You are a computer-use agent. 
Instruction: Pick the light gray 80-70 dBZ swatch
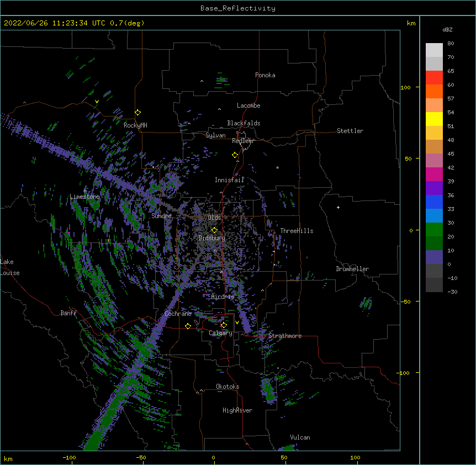(434, 50)
